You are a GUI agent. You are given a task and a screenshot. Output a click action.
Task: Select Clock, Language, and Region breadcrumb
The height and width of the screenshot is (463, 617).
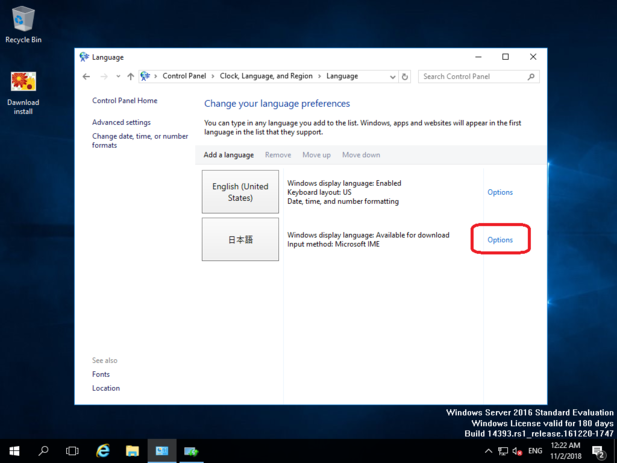click(266, 76)
